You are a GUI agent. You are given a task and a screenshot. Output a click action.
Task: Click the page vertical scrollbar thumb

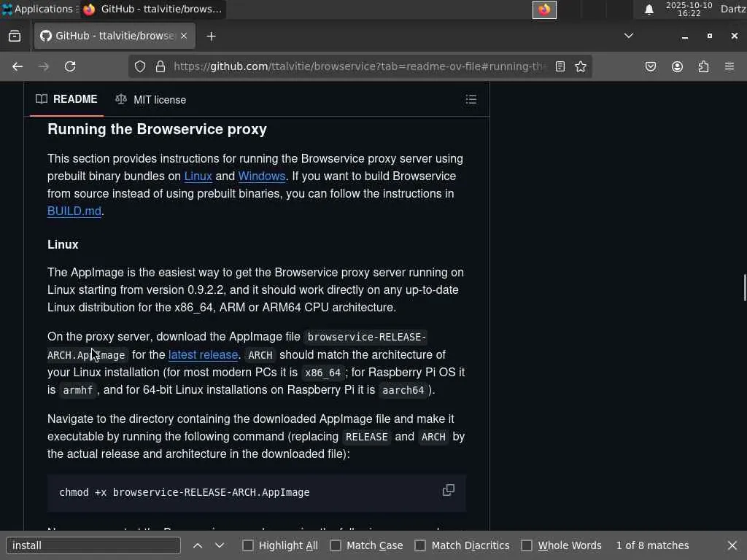click(x=745, y=287)
